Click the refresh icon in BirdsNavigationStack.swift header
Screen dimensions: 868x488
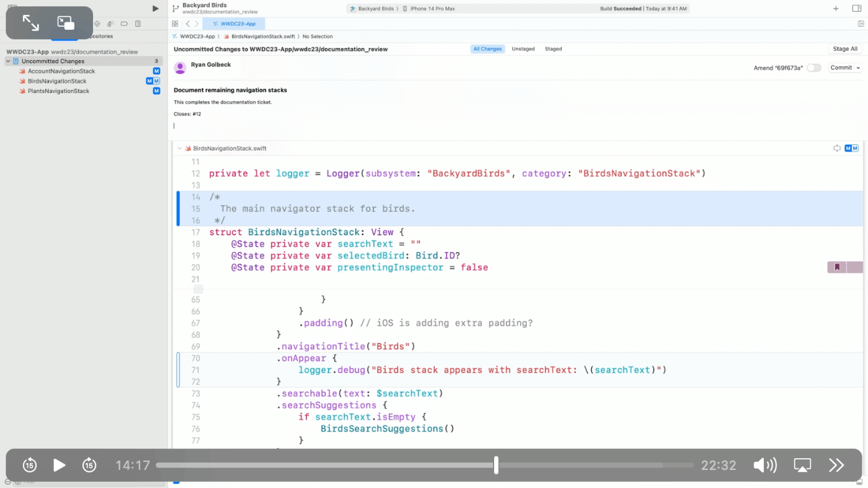tap(837, 148)
